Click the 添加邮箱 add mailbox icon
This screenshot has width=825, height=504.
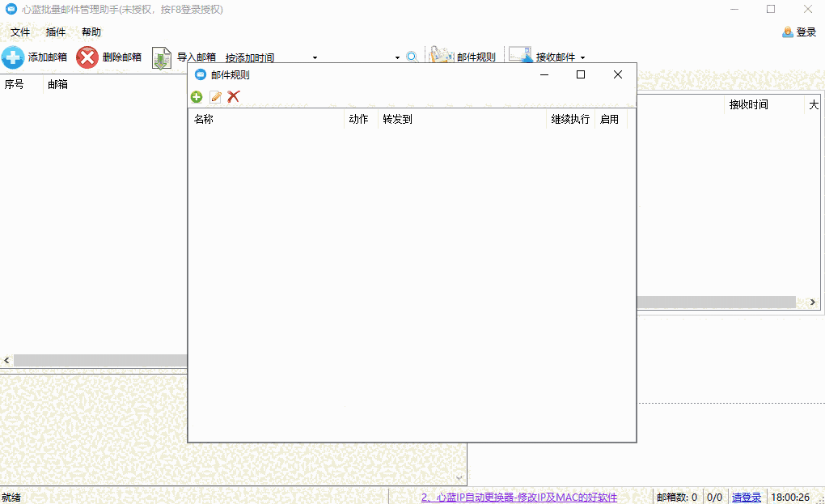(14, 57)
